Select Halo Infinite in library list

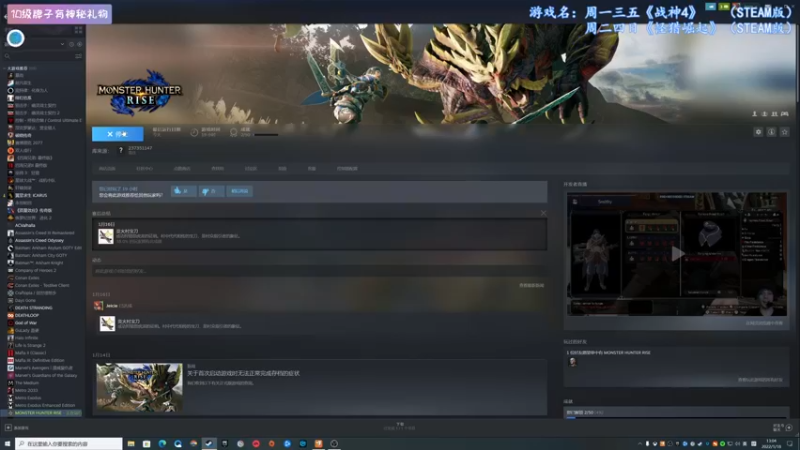pyautogui.click(x=26, y=338)
